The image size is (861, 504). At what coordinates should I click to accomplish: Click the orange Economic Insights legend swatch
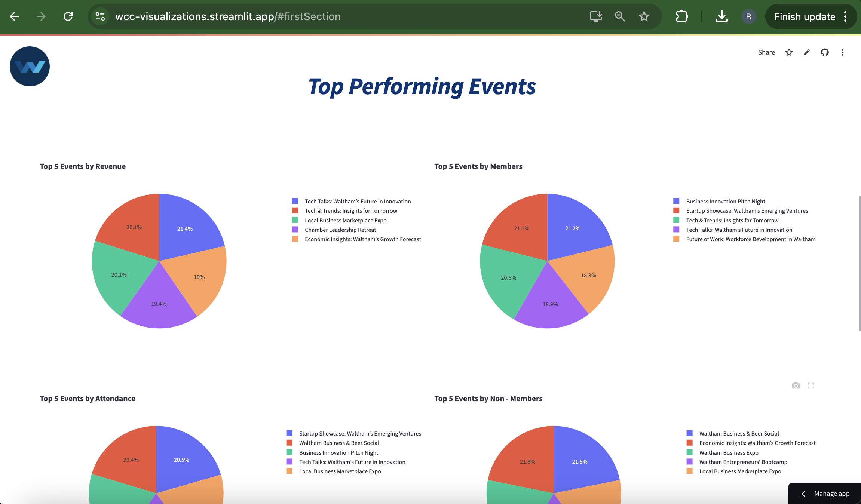tap(295, 239)
